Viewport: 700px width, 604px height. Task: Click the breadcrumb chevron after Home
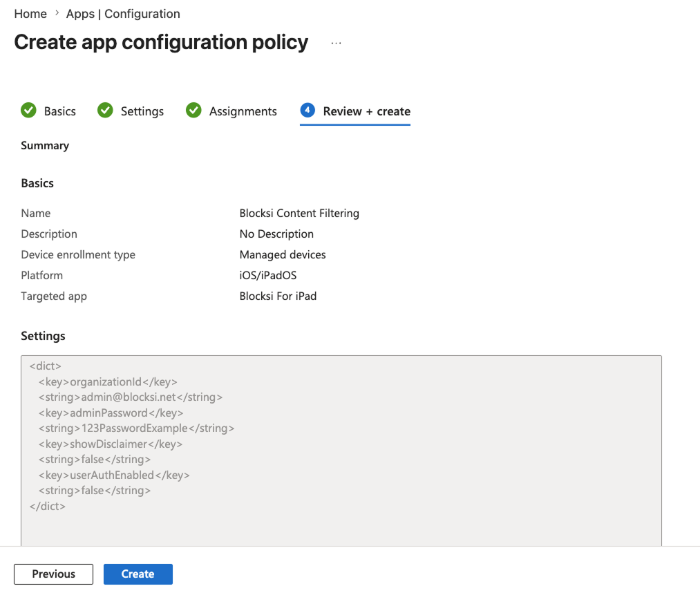[x=57, y=13]
